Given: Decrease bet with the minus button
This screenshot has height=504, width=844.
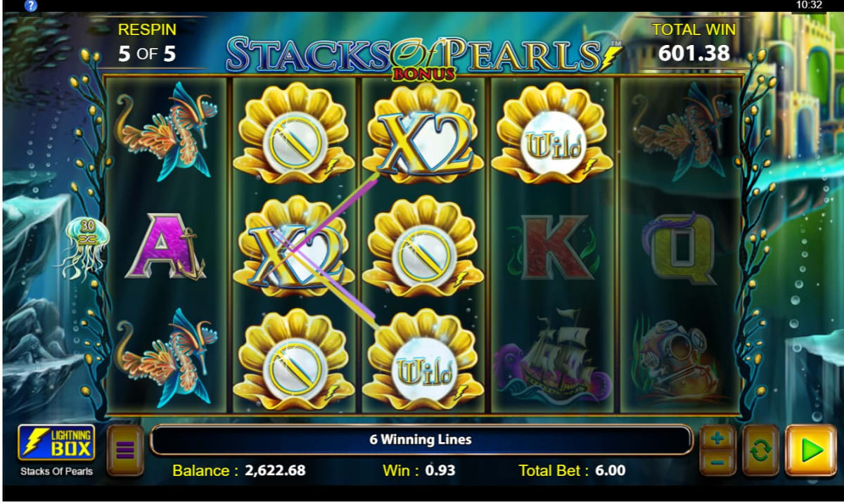Looking at the screenshot, I should coord(717,463).
